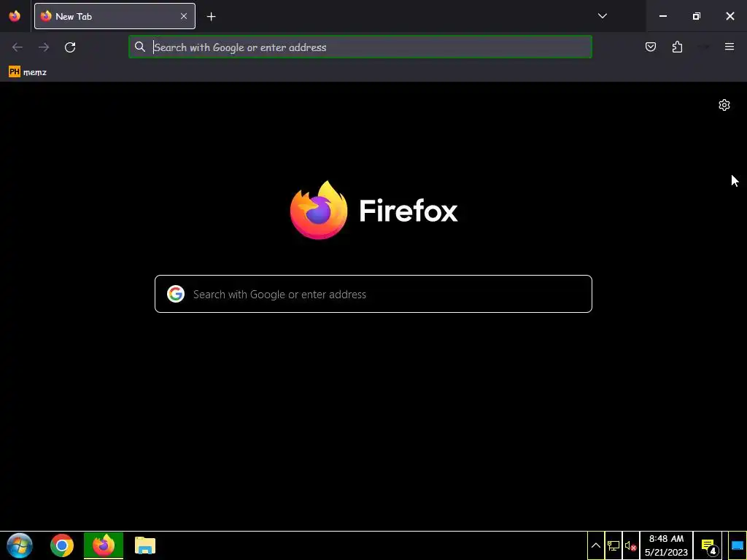
Task: Reload the current page
Action: point(70,47)
